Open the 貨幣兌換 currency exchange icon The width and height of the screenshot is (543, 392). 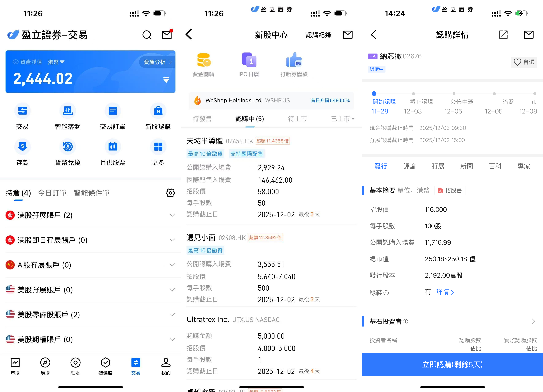point(68,147)
